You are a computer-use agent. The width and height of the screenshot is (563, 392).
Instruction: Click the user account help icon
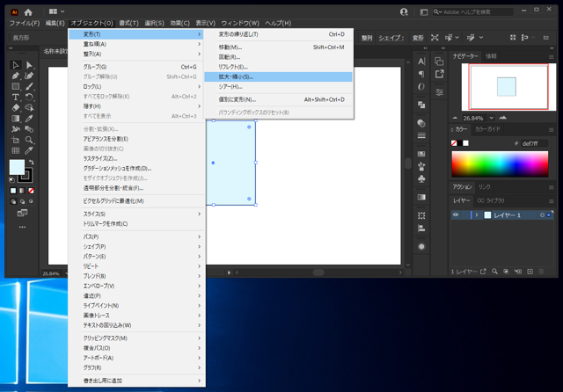pos(404,12)
